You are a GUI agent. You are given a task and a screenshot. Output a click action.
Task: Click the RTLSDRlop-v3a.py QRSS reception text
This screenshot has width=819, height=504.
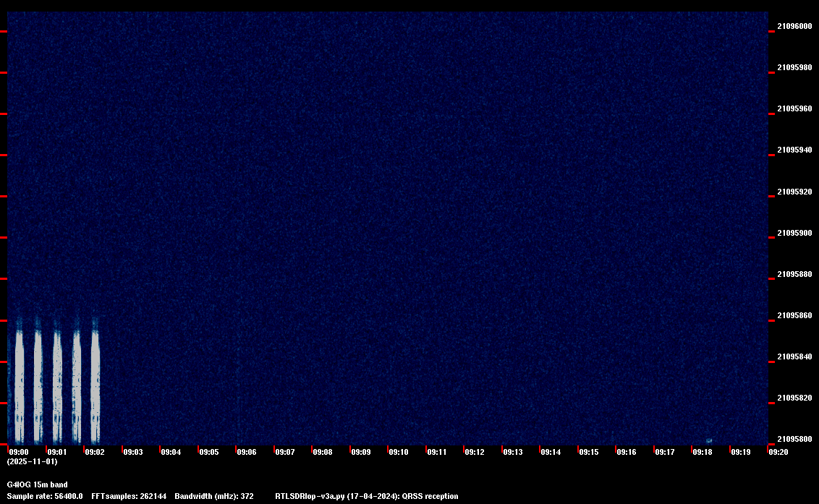point(367,496)
